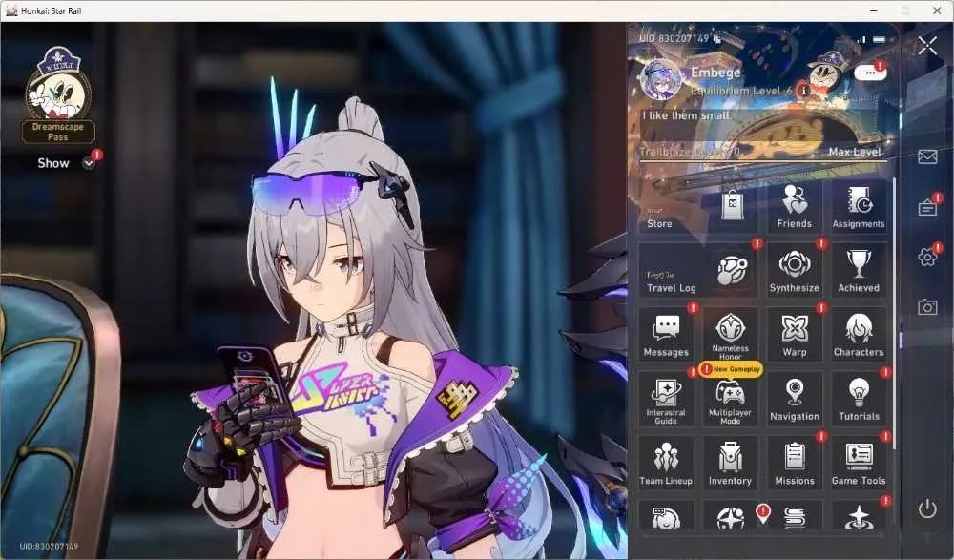Viewport: 954px width, 560px height.
Task: Click the Equilibrium Level info icon
Action: tap(804, 91)
